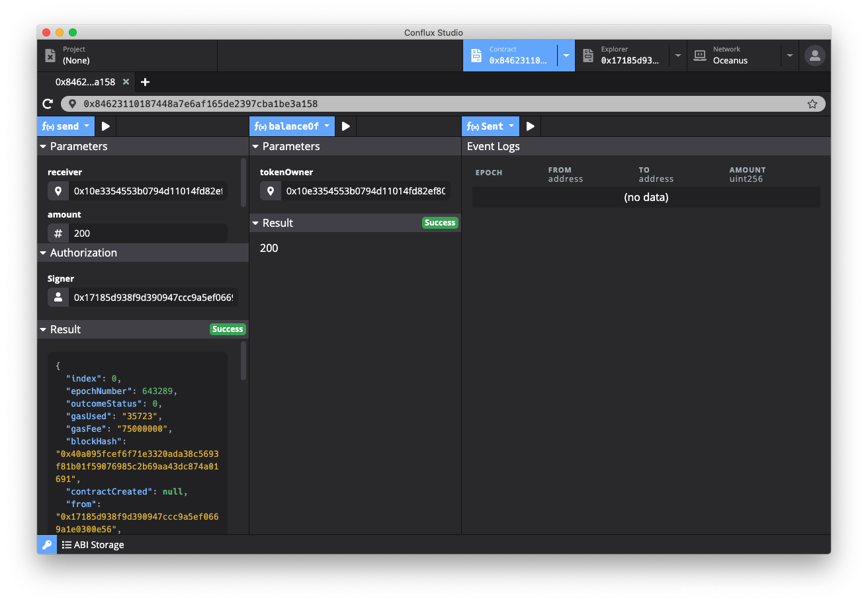Click the AMOUNT uint256 column header
This screenshot has width=868, height=603.
pyautogui.click(x=748, y=175)
